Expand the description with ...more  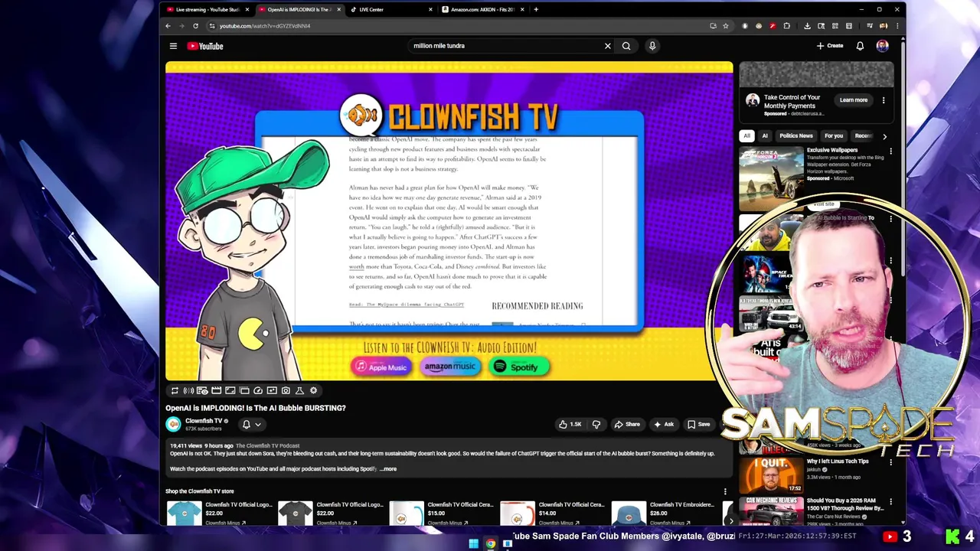(388, 468)
